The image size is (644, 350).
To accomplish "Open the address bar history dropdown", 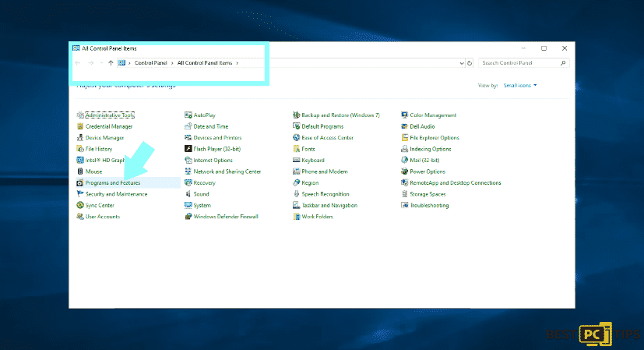I will [462, 63].
